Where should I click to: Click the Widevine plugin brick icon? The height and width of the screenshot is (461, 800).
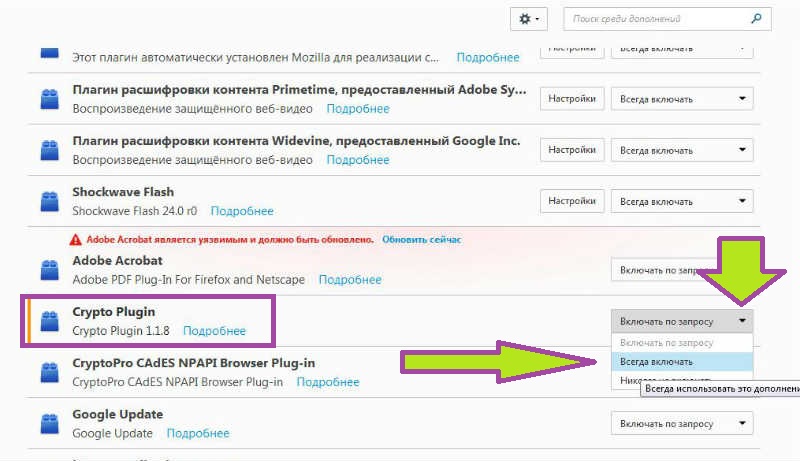click(49, 150)
